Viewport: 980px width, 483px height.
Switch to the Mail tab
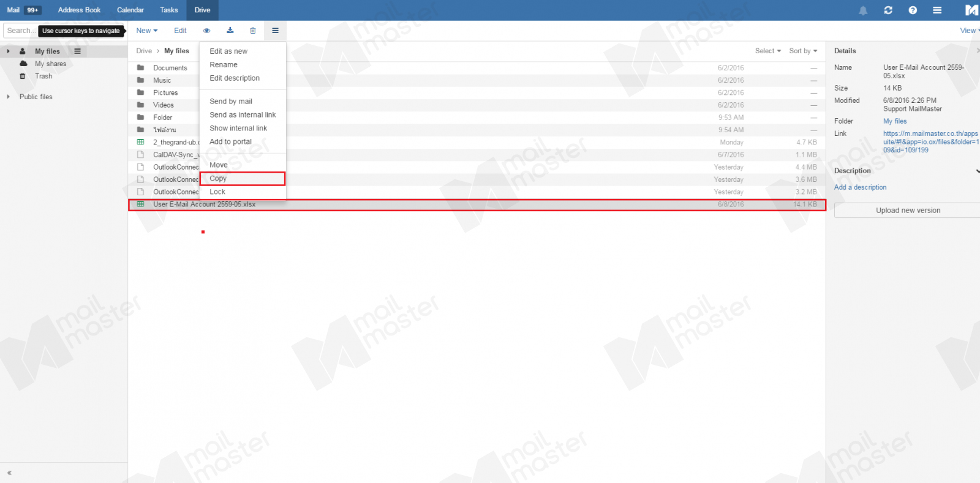click(13, 10)
